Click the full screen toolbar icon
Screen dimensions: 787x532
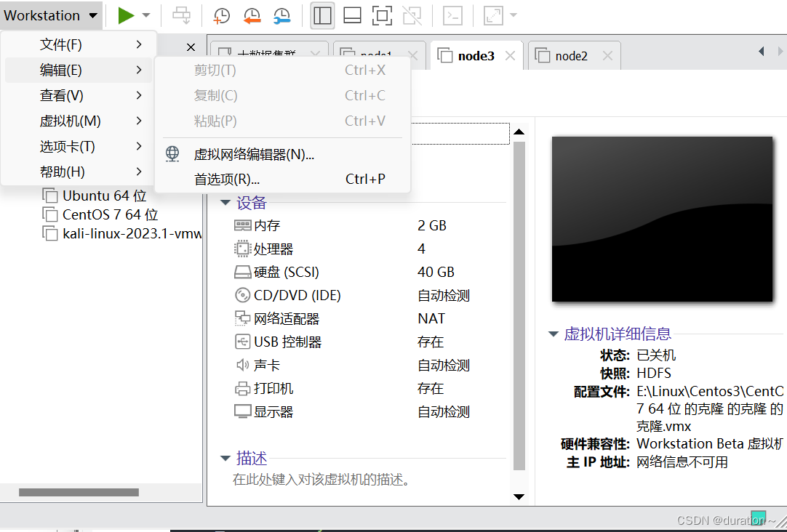(x=383, y=15)
